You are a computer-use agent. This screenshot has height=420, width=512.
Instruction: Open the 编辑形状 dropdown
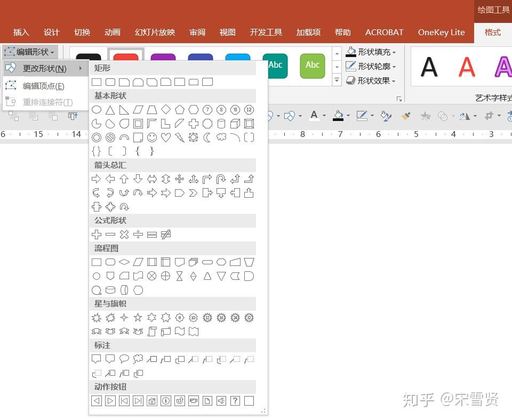tap(29, 52)
